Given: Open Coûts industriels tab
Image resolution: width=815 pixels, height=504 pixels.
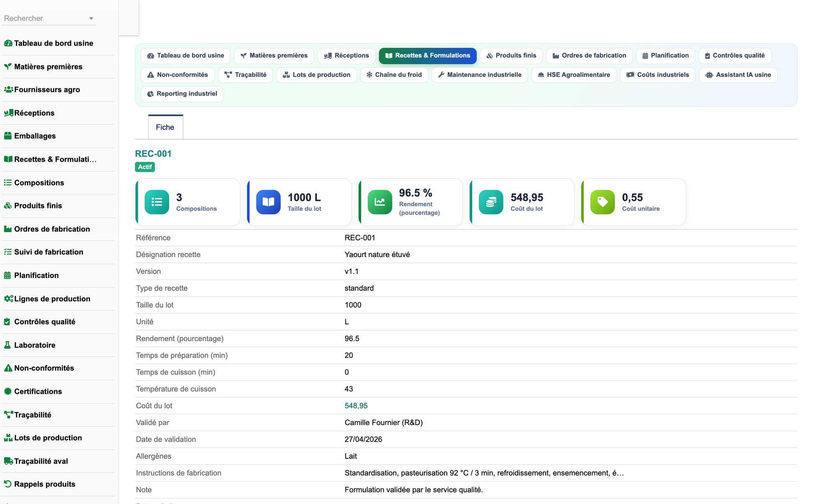Looking at the screenshot, I should tap(658, 75).
